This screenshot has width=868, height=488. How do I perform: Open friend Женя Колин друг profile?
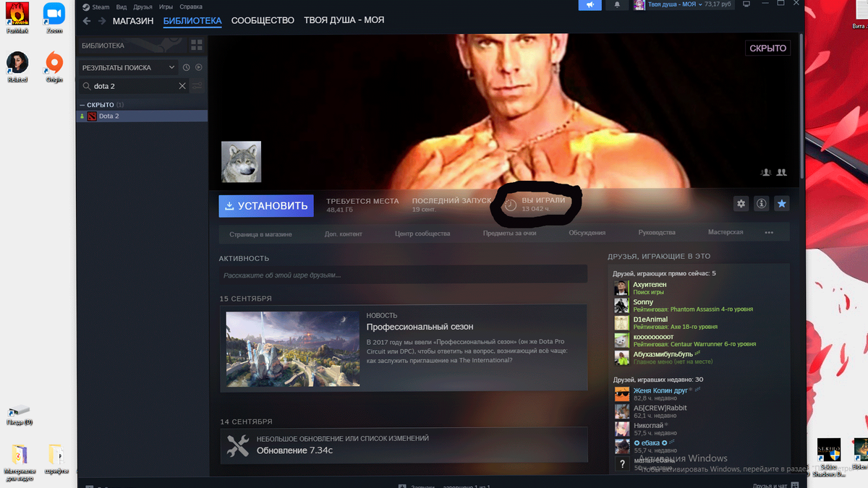(x=660, y=390)
